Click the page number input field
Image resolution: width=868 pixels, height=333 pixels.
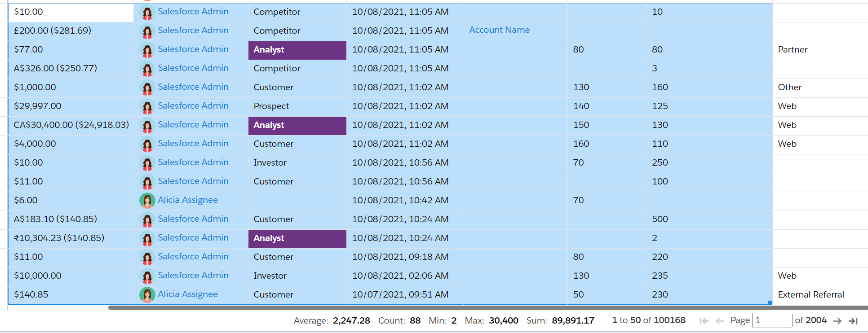point(771,320)
